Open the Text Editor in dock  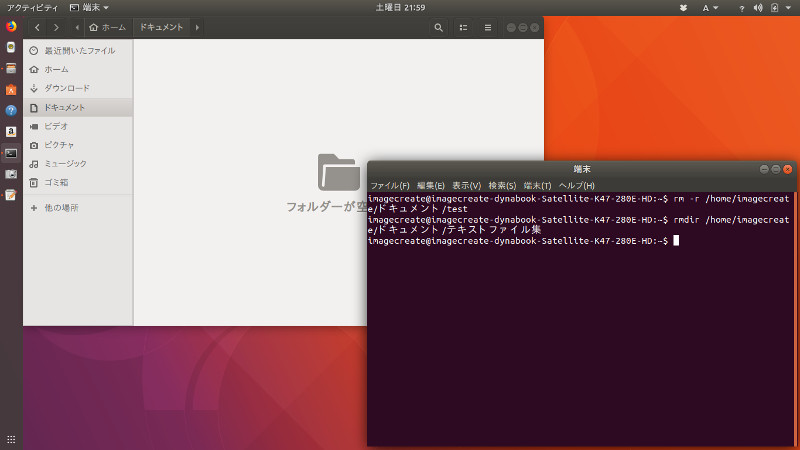[11, 195]
